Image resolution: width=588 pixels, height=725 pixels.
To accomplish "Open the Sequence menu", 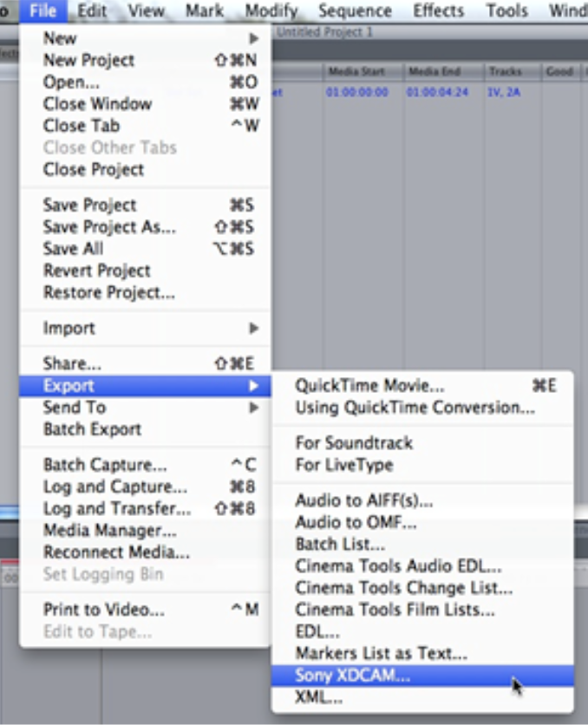I will tap(355, 11).
